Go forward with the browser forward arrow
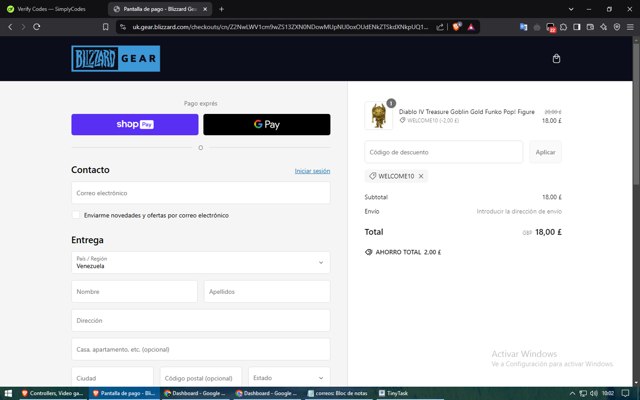The height and width of the screenshot is (400, 640). coord(23,27)
